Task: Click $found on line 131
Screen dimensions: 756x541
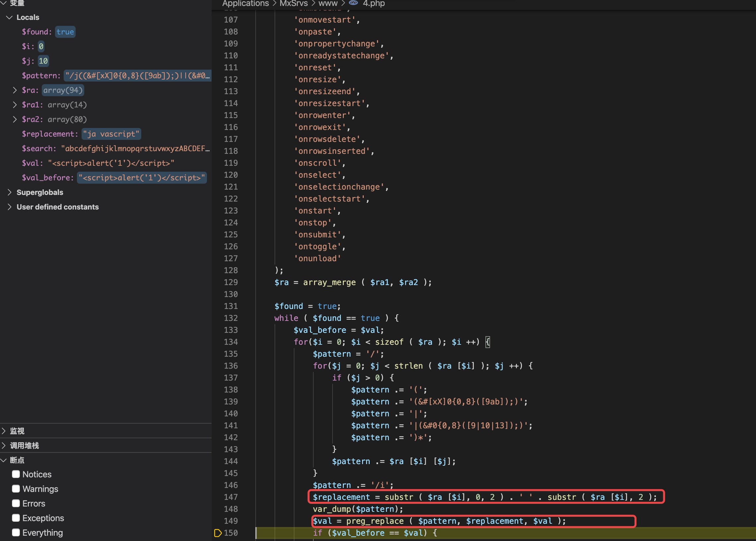Action: pos(288,306)
